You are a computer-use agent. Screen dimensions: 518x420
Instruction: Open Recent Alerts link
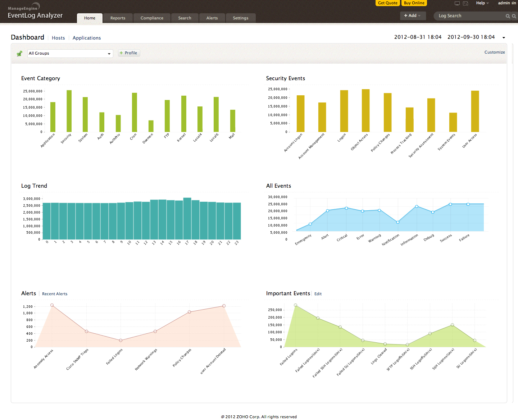point(55,294)
